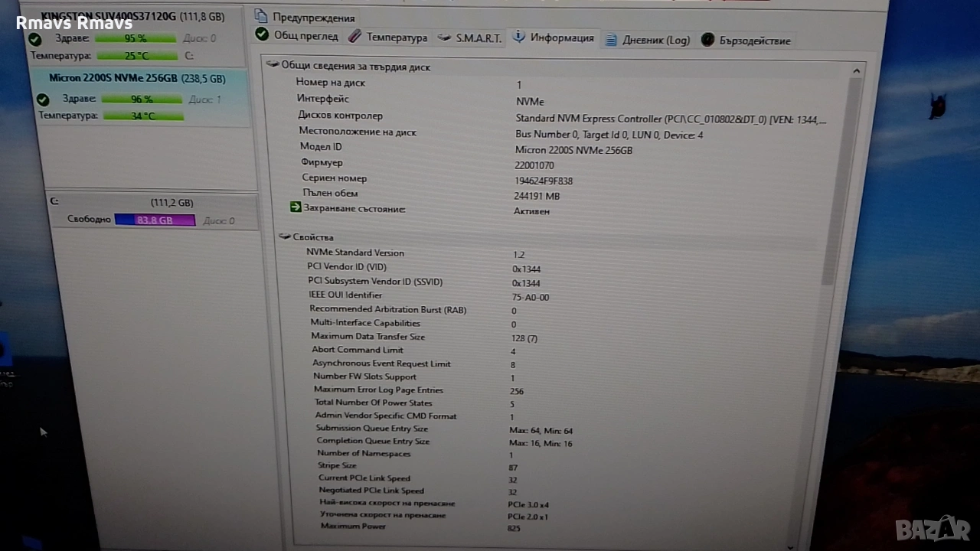
Task: Open the Дневник (Log) tab
Action: pos(648,40)
